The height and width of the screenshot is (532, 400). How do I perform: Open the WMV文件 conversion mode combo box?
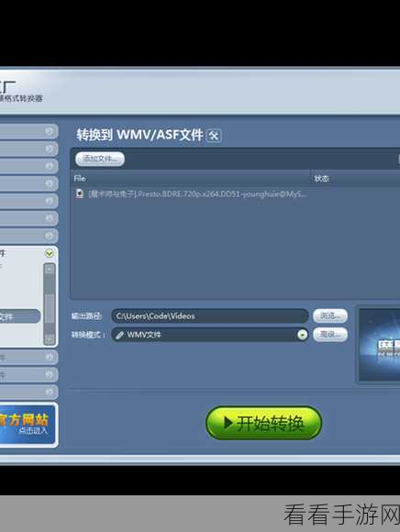[x=210, y=335]
